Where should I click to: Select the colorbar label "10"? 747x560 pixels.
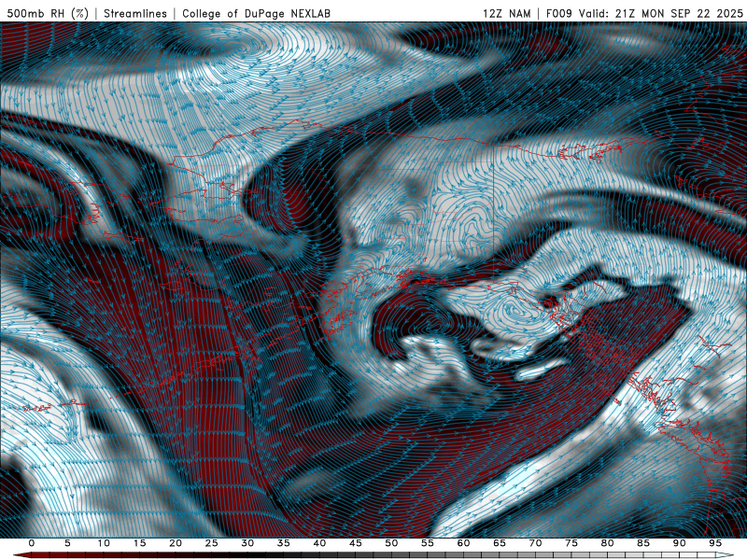pyautogui.click(x=104, y=543)
